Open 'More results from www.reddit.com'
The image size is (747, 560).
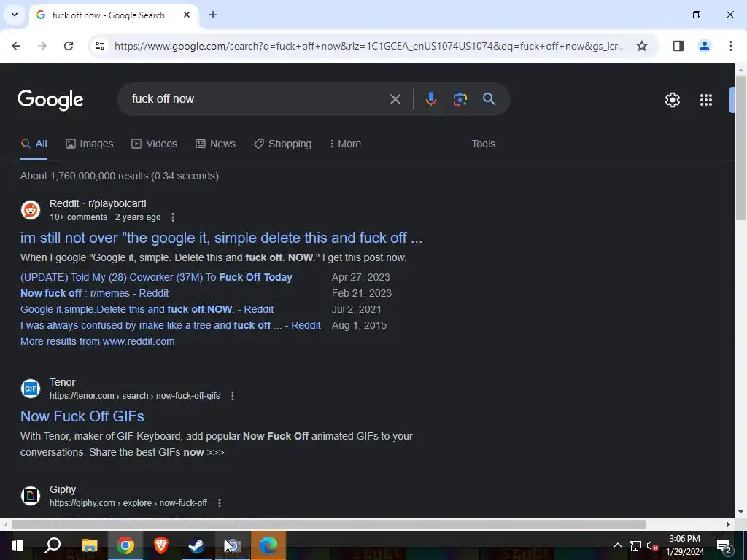(x=98, y=341)
